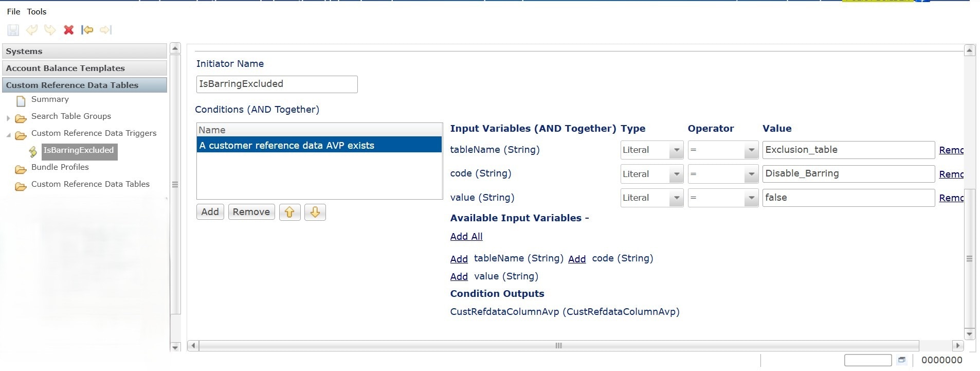Open the Type dropdown for value row
980x371 pixels.
tap(676, 198)
